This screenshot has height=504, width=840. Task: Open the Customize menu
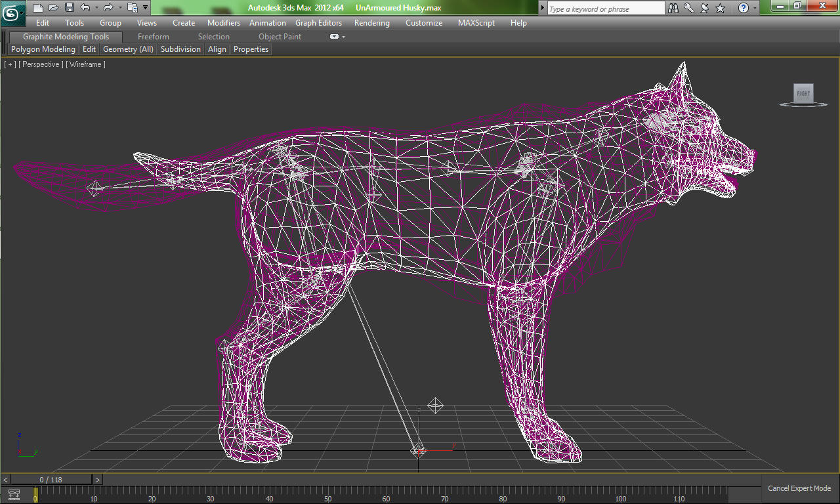point(424,23)
